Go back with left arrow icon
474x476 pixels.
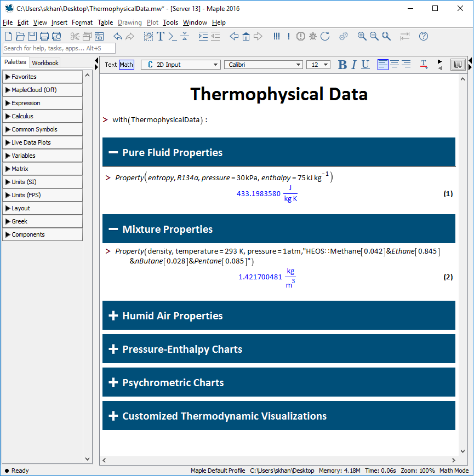point(234,36)
